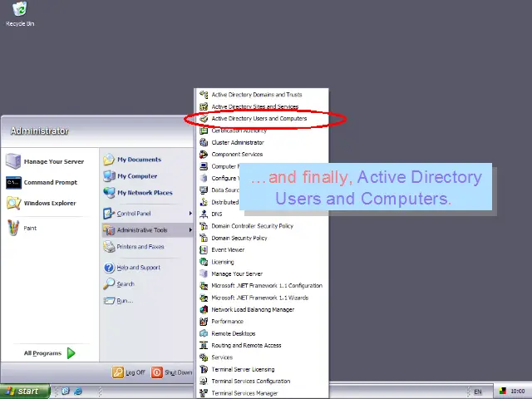Click the Performance icon

[x=204, y=322]
